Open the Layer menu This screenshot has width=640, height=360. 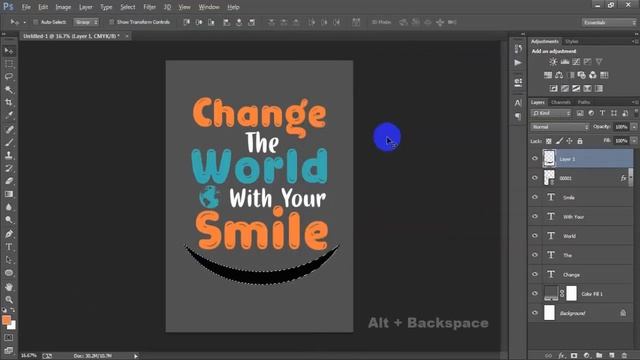85,7
